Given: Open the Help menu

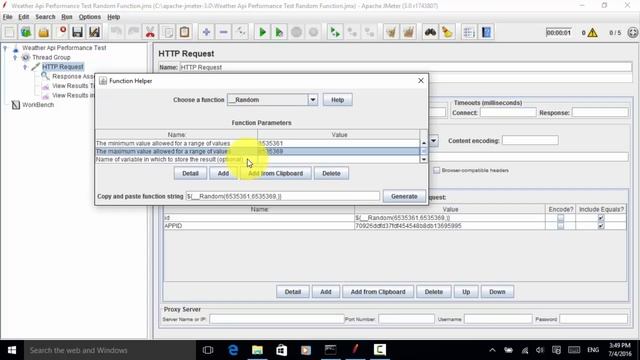Looking at the screenshot, I should click(113, 17).
